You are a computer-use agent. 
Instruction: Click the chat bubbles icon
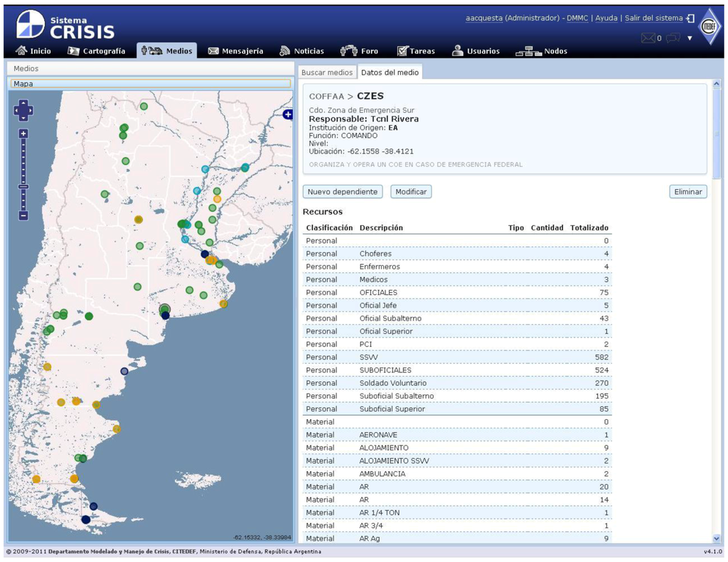[x=673, y=38]
